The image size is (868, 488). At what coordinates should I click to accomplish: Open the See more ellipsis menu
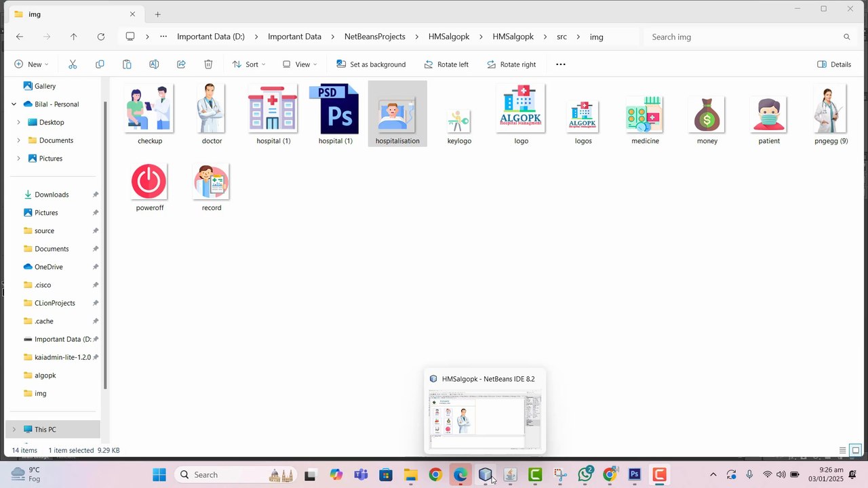(x=561, y=64)
